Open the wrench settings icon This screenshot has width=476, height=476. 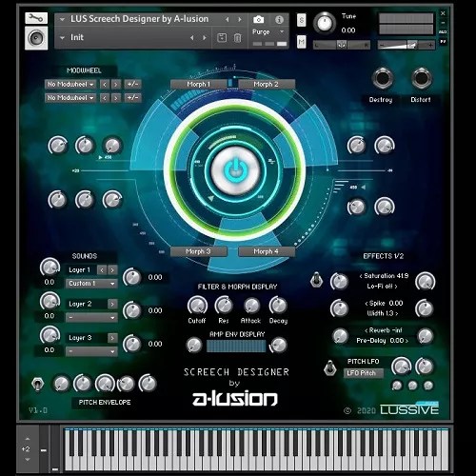36,18
